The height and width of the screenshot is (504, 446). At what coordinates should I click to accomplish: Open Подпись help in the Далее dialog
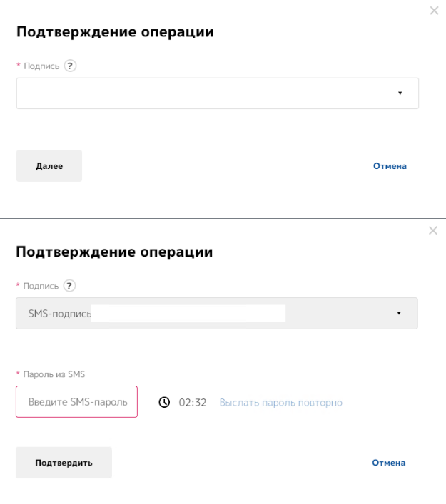click(x=69, y=66)
